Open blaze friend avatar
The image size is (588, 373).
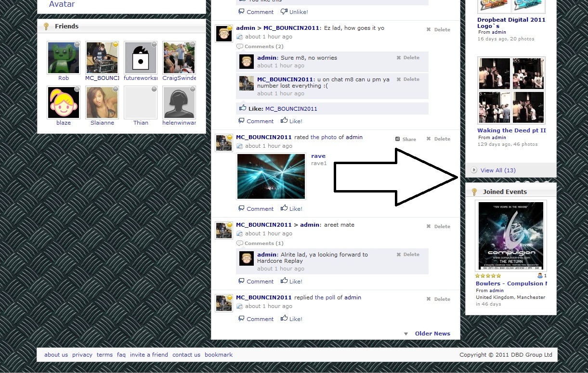64,103
